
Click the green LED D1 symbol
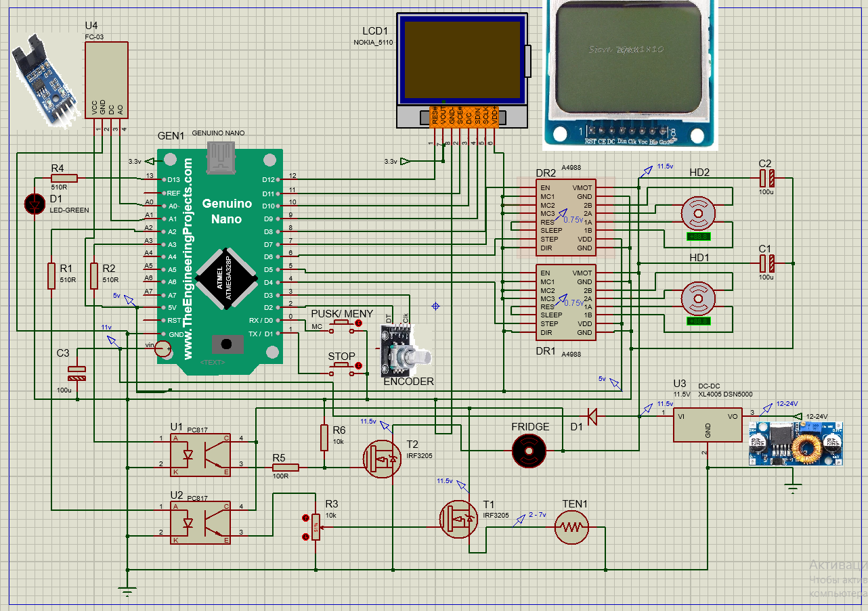coord(34,202)
